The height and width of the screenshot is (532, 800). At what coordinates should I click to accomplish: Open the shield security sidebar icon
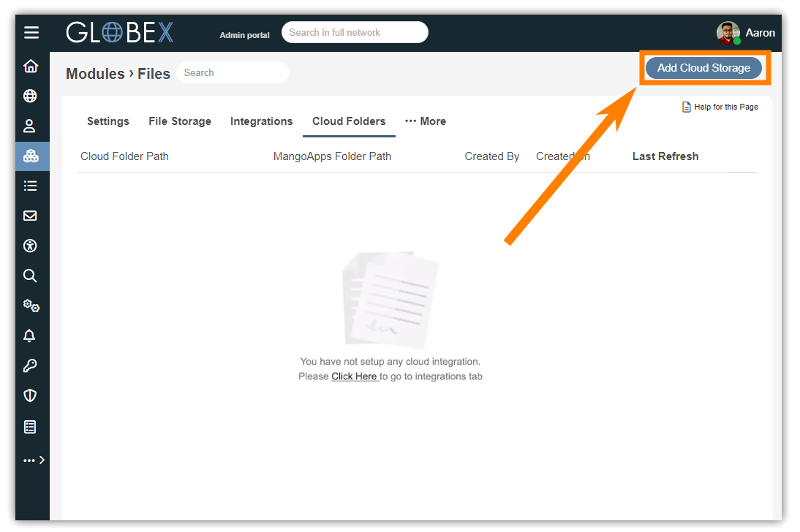click(x=30, y=396)
